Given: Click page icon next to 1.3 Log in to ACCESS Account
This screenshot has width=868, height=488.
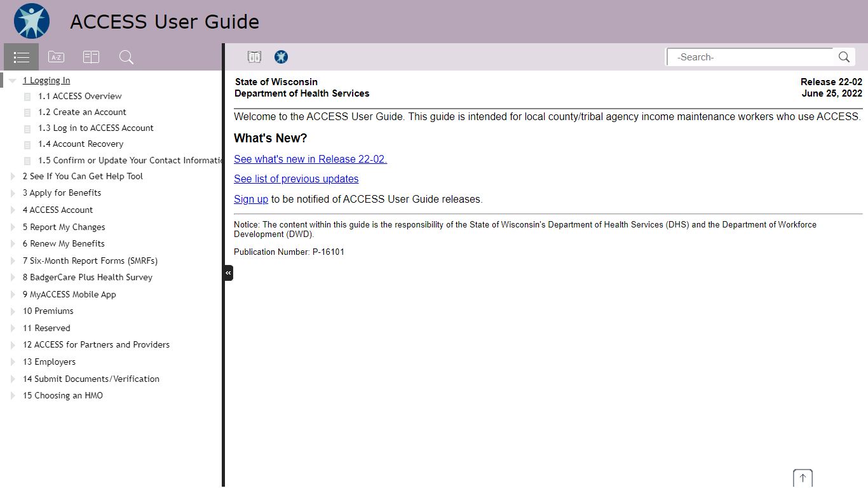Looking at the screenshot, I should (27, 128).
